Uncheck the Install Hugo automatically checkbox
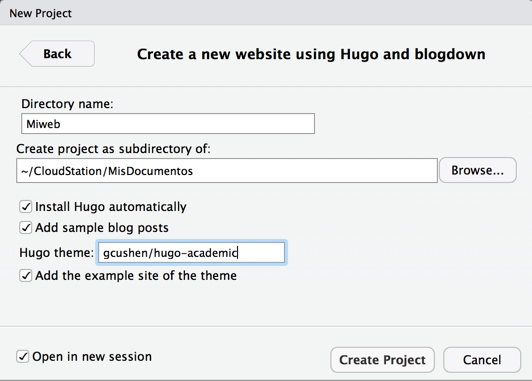532x381 pixels. coord(26,207)
